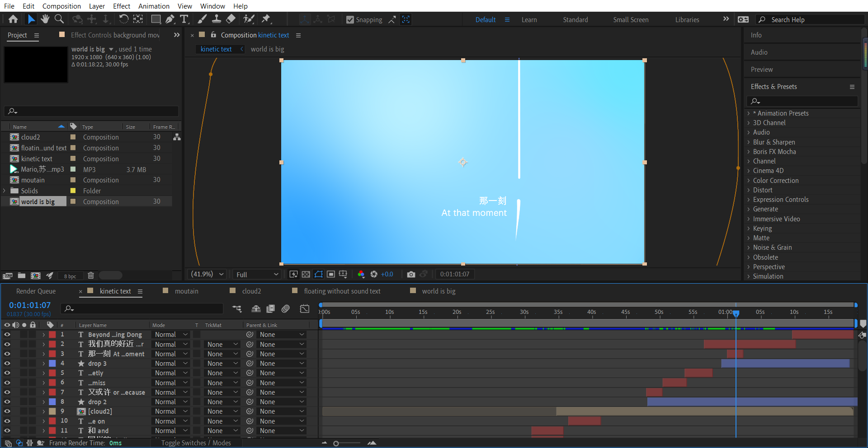
Task: Select the Rectangle shape tool
Action: coord(156,19)
